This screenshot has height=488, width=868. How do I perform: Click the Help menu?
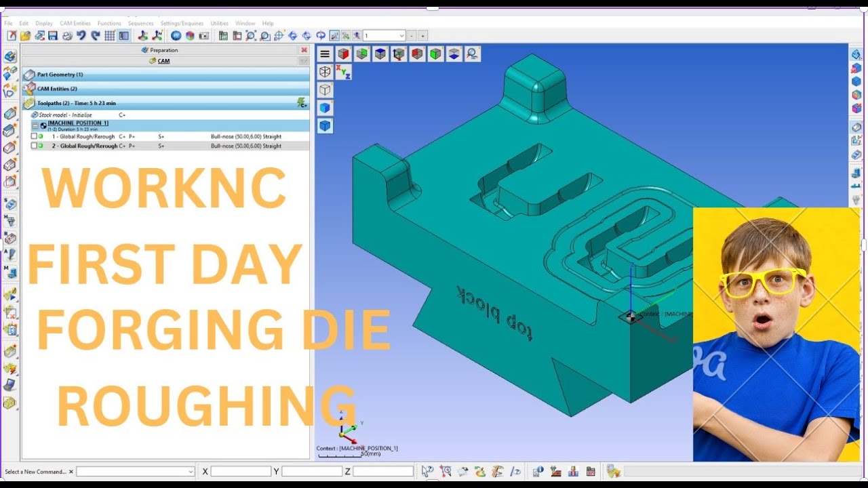pos(268,23)
